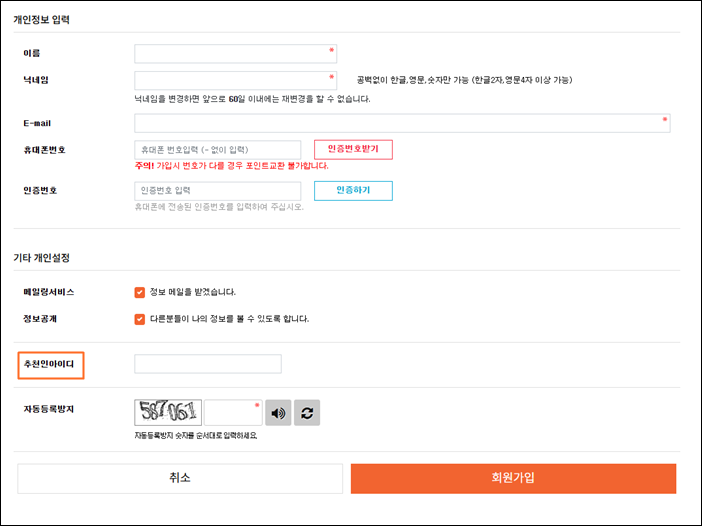
Task: Uncheck the 메일링서비스 mail checkbox
Action: [x=140, y=292]
